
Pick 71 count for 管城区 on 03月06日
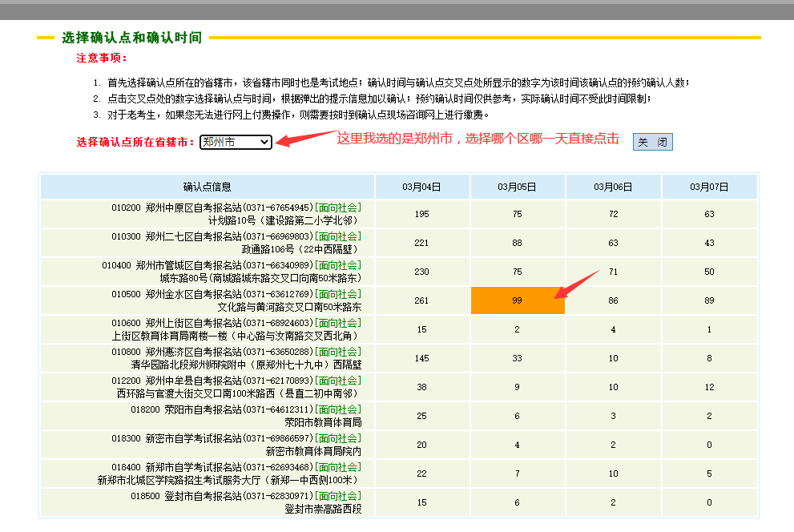(x=613, y=272)
